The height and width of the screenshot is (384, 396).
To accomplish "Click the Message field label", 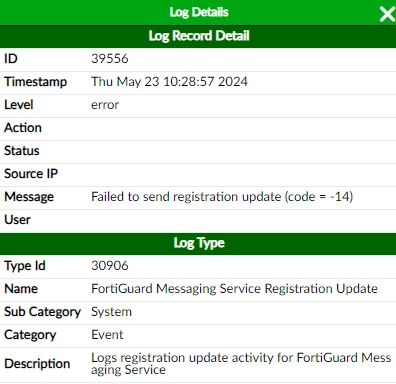I will tap(29, 197).
